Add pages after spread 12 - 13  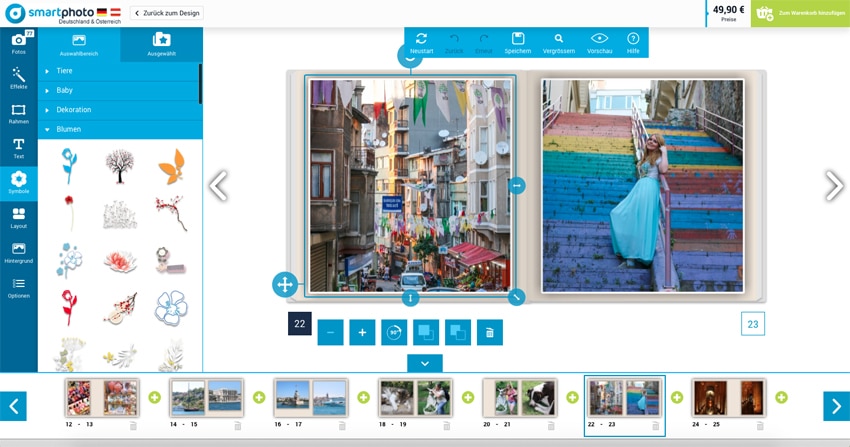[154, 398]
